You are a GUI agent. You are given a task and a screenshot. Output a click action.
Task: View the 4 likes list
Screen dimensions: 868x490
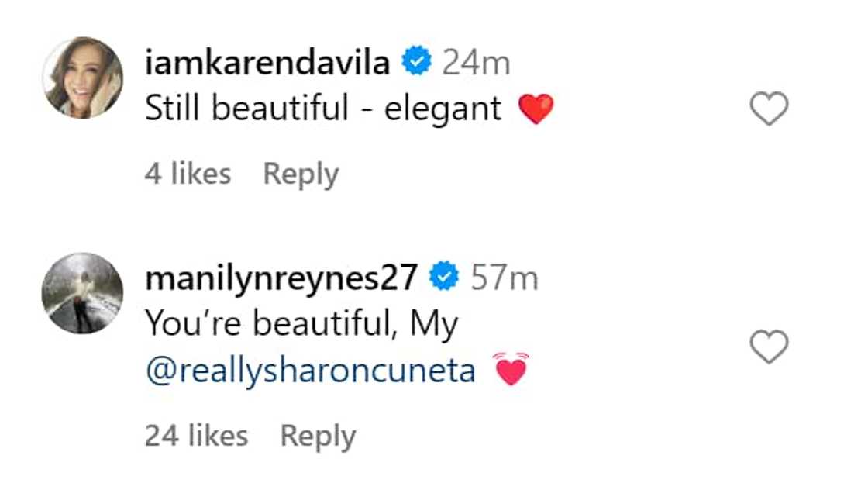[188, 174]
